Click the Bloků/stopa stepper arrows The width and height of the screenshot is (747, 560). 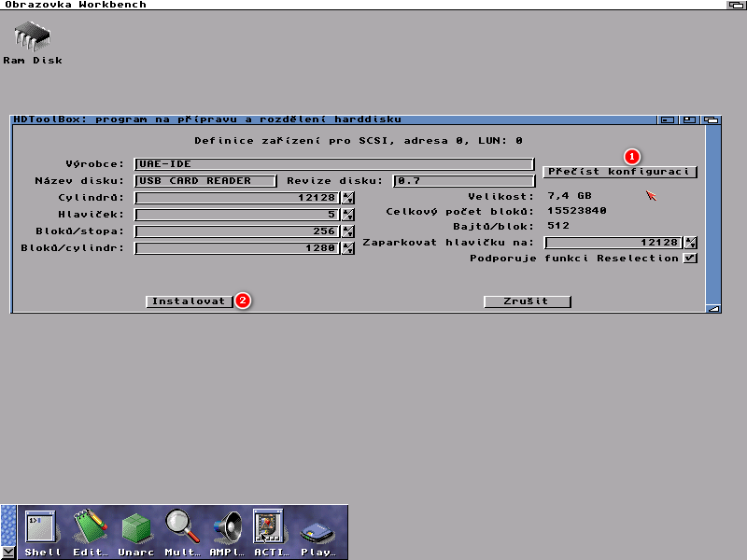(348, 231)
